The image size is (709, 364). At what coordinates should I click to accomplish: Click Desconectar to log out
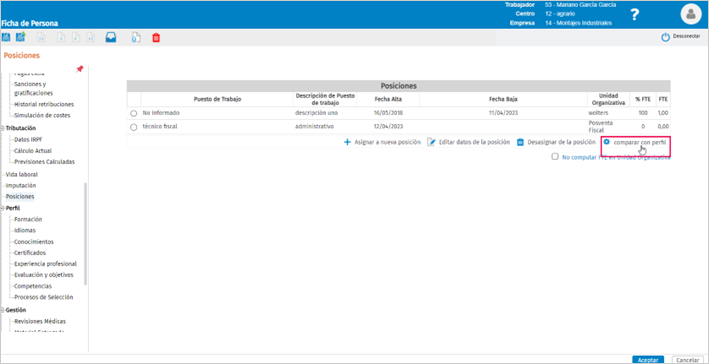tap(681, 38)
